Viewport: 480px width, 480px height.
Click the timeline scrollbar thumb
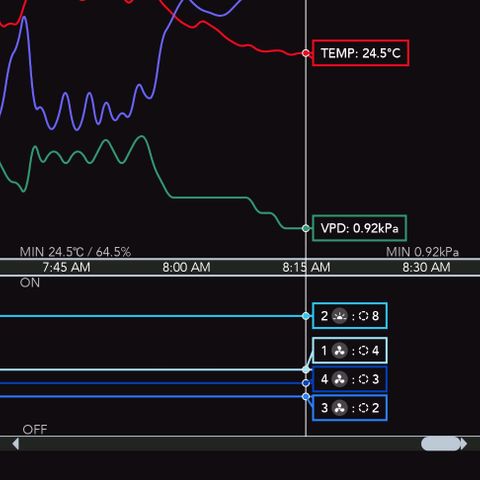point(441,444)
